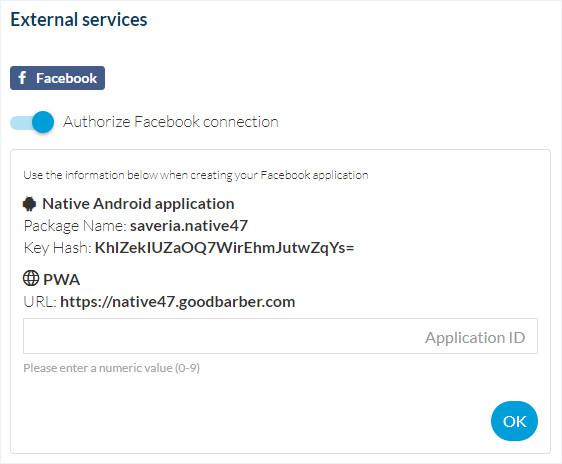Image resolution: width=562 pixels, height=464 pixels.
Task: Click the Authorize Facebook connection label
Action: (171, 122)
